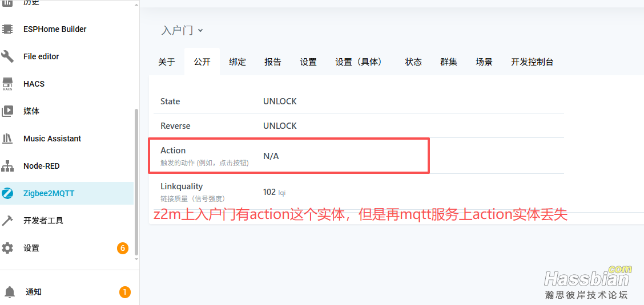
Task: Click the File editor wrench icon
Action: tap(7, 56)
